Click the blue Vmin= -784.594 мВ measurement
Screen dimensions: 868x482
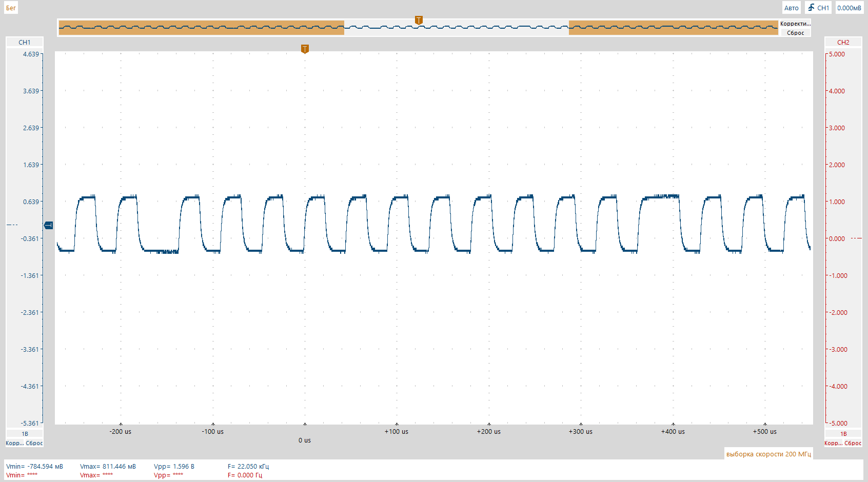point(34,466)
